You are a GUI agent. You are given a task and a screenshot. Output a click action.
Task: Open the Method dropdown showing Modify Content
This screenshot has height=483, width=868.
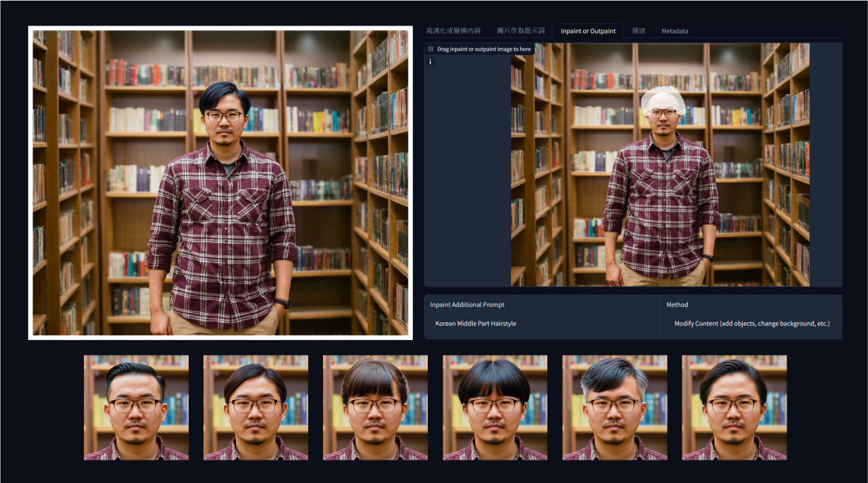coord(752,324)
